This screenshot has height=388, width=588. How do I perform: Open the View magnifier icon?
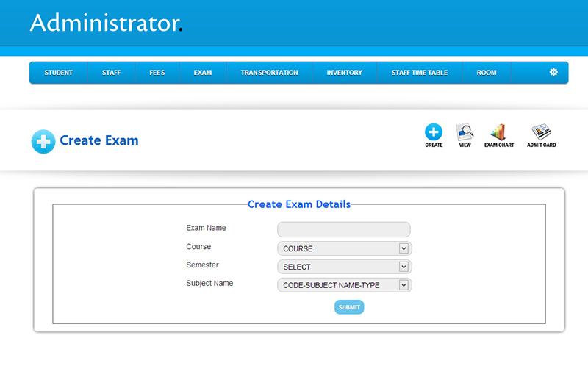pyautogui.click(x=465, y=132)
